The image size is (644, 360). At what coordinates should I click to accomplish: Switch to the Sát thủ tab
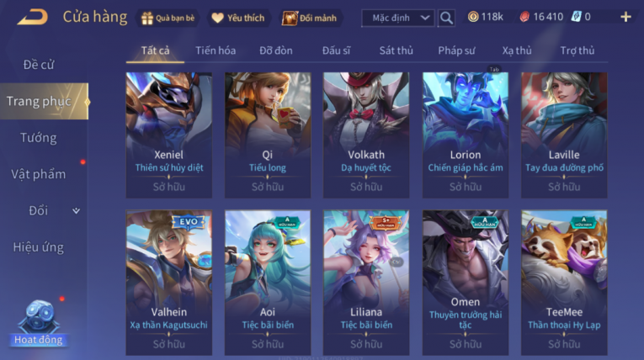(396, 50)
